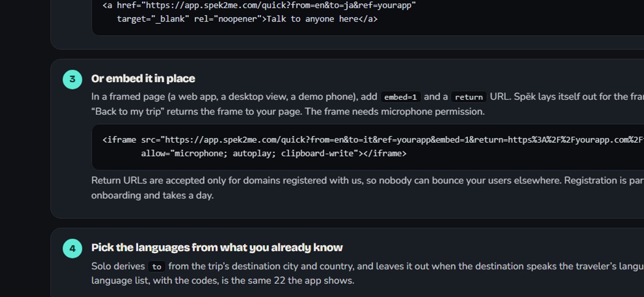Click the paragraph starting "Return URLs are accepted"
The height and width of the screenshot is (297, 644).
(x=368, y=188)
